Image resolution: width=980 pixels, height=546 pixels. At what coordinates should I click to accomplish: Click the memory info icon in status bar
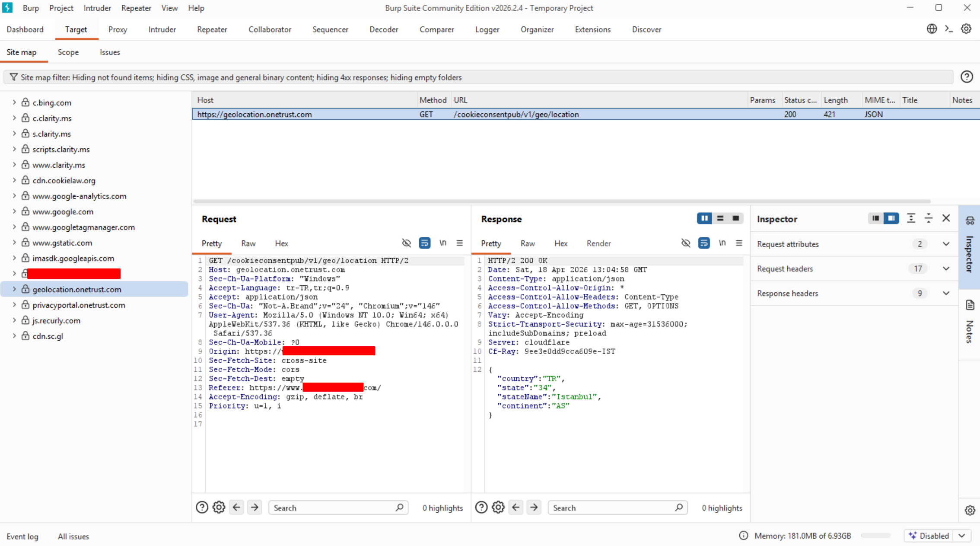743,536
